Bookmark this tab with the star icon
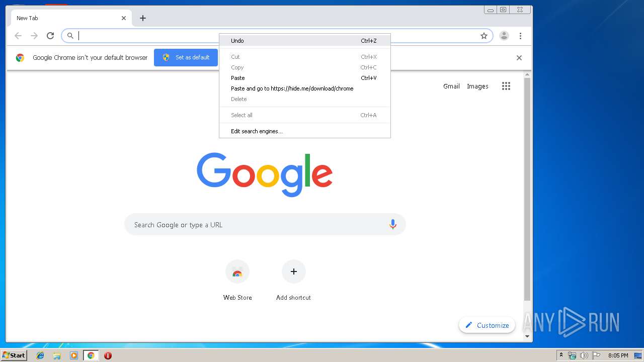 (484, 36)
